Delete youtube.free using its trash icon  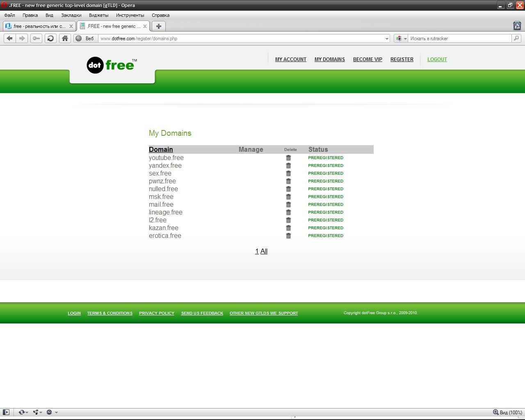click(288, 158)
